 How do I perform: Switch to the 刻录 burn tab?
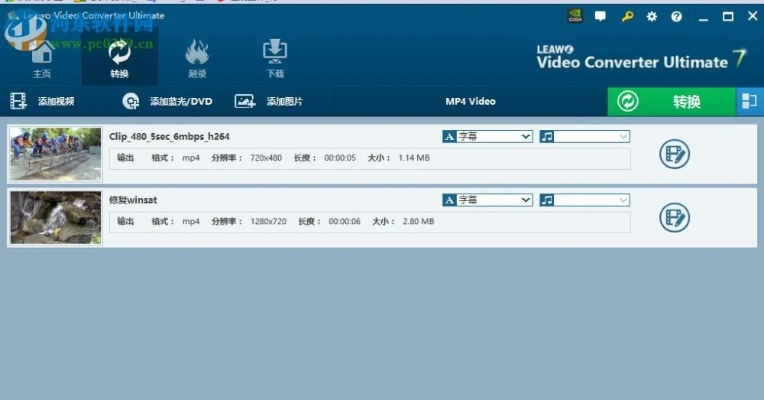pos(197,58)
